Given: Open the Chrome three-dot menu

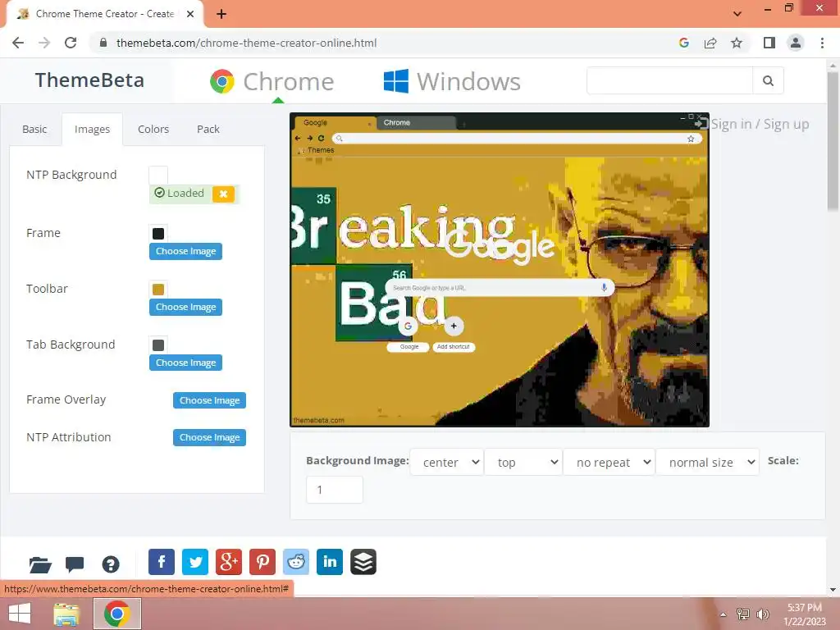Looking at the screenshot, I should click(822, 43).
